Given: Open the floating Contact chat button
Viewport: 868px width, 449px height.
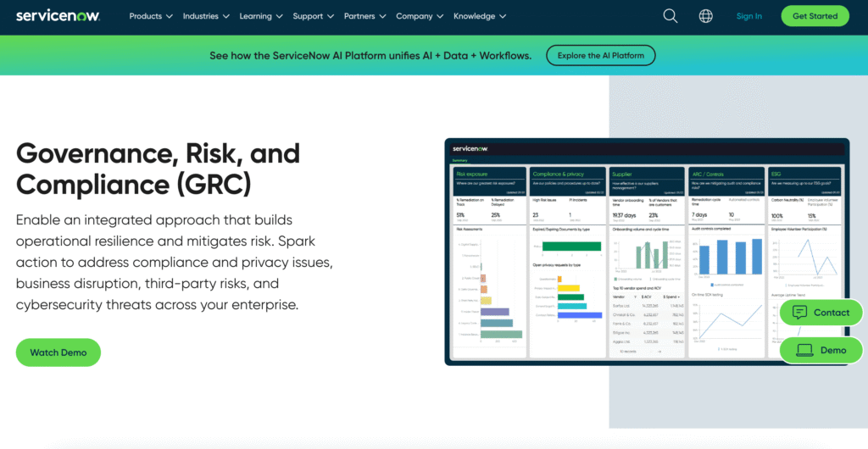Looking at the screenshot, I should tap(821, 313).
